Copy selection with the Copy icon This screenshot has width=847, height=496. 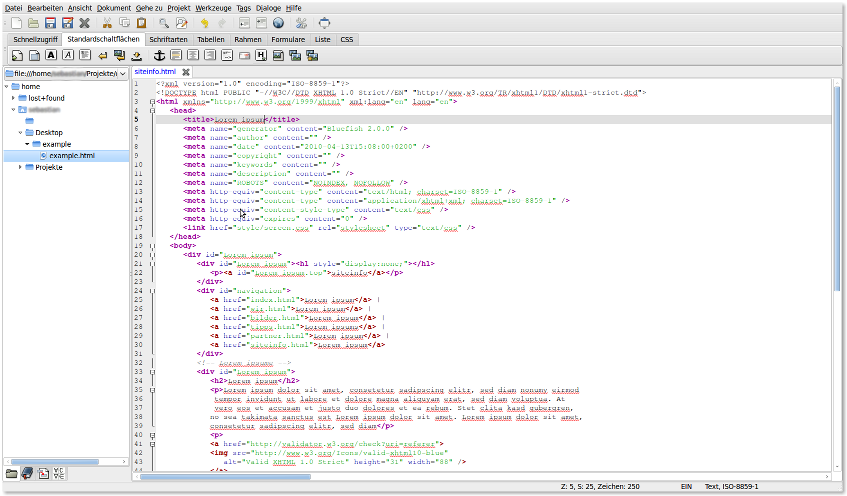(124, 23)
